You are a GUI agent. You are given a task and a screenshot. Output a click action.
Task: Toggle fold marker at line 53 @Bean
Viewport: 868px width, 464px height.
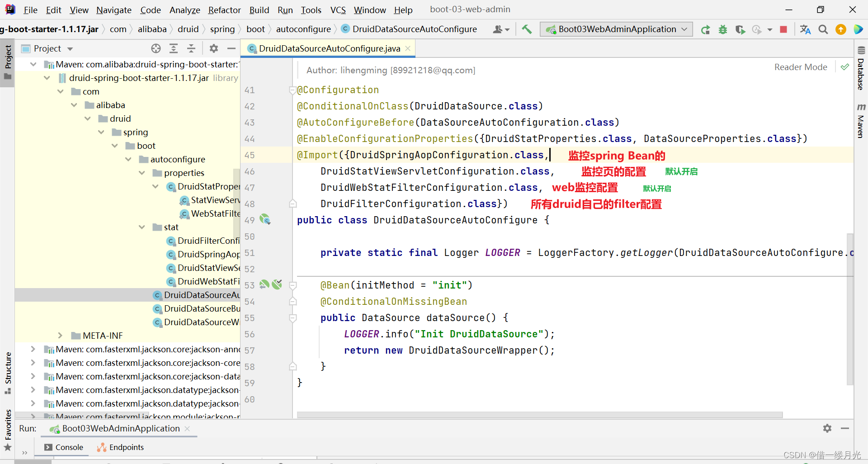[292, 285]
